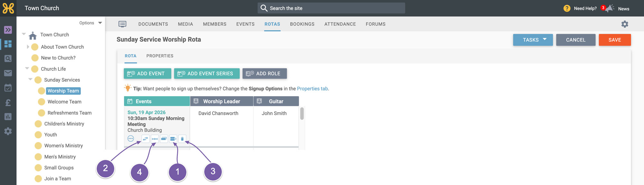Viewport: 644px width, 185px height.
Task: Open the mail envelope icon in sidebar
Action: coord(8,73)
